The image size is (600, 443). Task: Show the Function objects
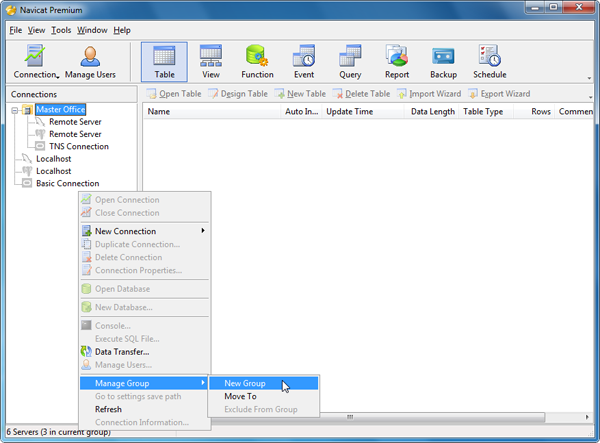click(x=257, y=62)
